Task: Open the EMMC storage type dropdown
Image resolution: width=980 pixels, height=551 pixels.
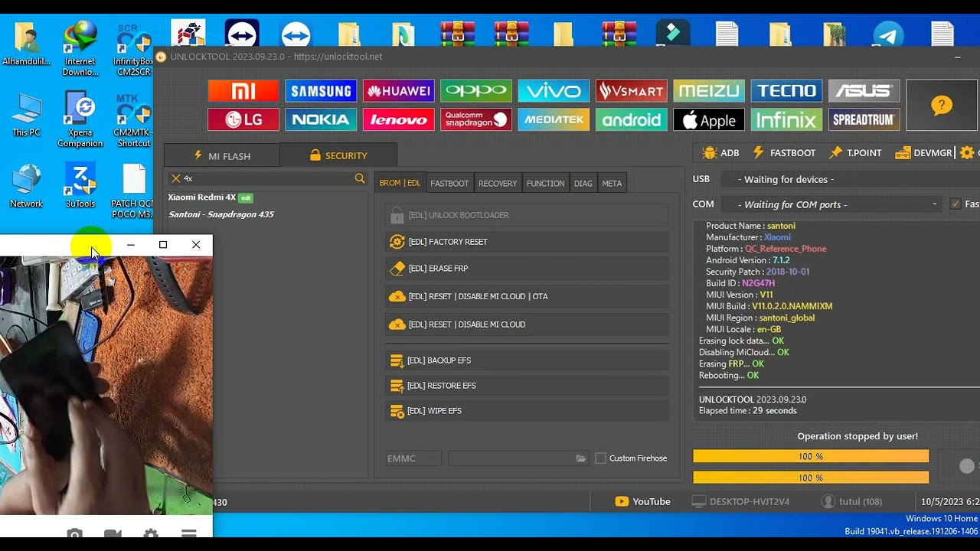Action: (413, 458)
